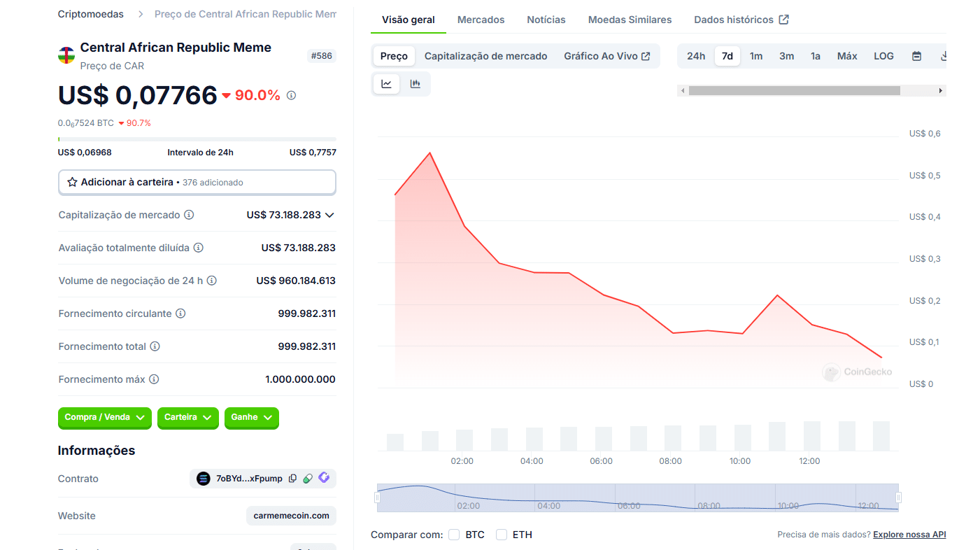Click the 24h high US$ 0,7757
Image resolution: width=980 pixels, height=550 pixels.
pos(313,153)
